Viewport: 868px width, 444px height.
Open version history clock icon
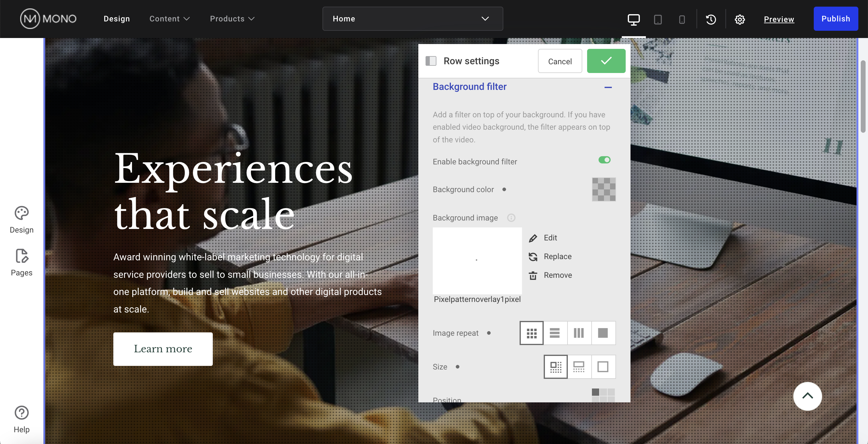(711, 19)
